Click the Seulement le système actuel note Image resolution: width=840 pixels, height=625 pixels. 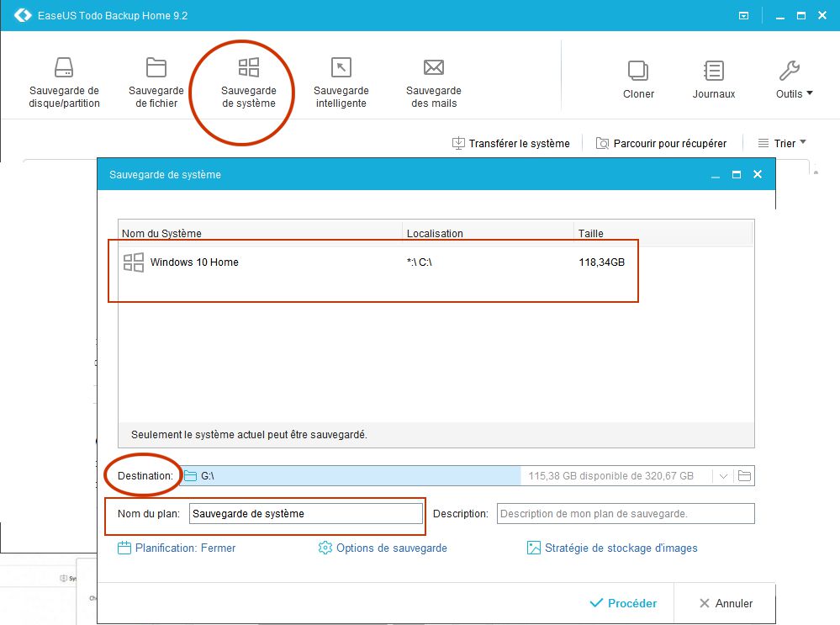point(249,435)
